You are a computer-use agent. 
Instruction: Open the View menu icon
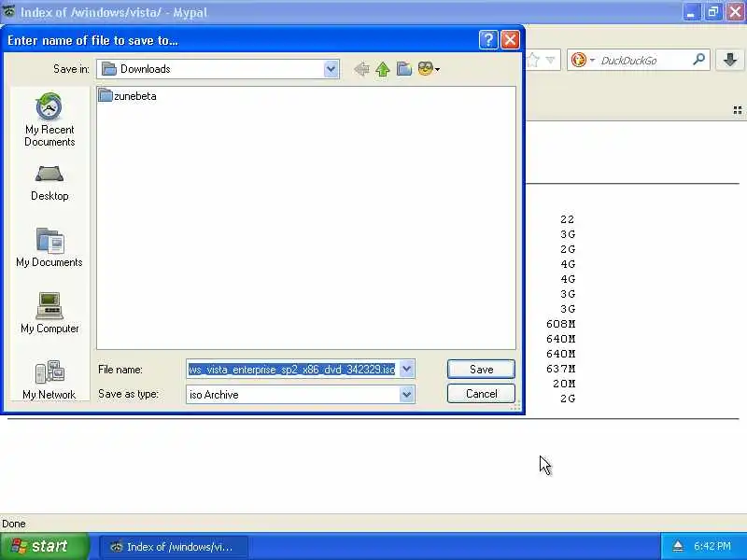tap(429, 69)
